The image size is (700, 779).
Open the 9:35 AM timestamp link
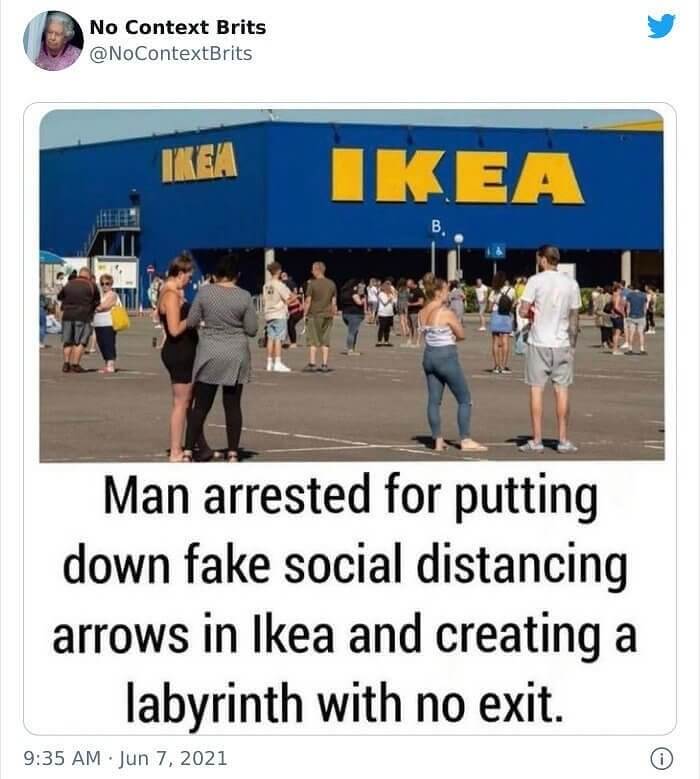click(62, 758)
